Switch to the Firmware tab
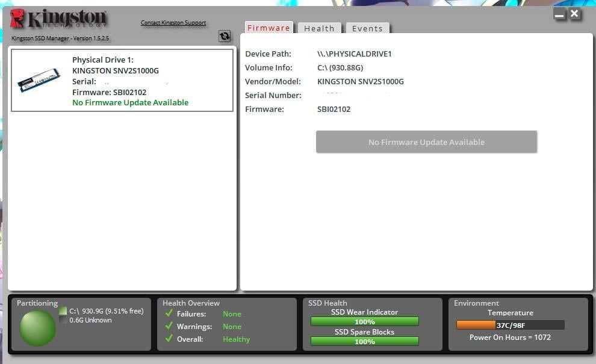 tap(269, 28)
